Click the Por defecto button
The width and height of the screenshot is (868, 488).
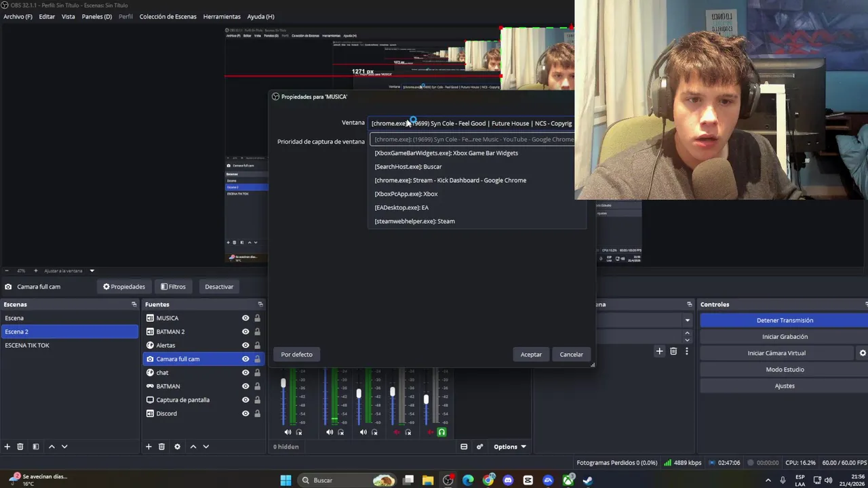click(297, 354)
